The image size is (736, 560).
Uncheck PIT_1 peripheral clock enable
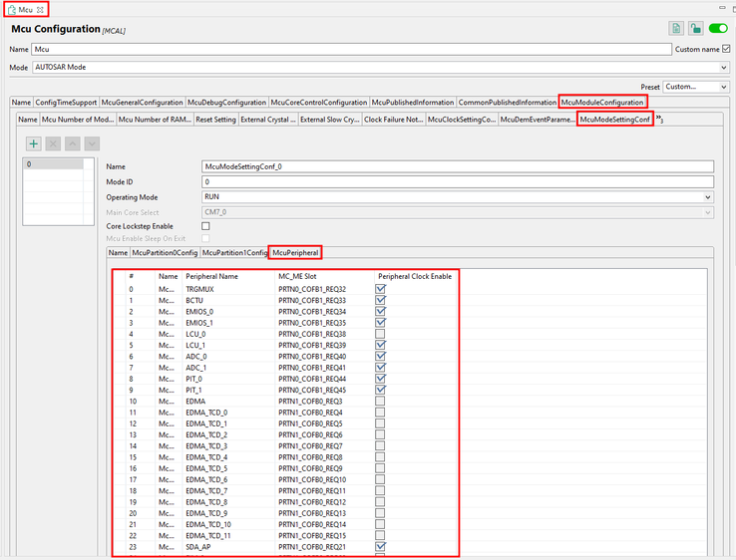coord(380,390)
